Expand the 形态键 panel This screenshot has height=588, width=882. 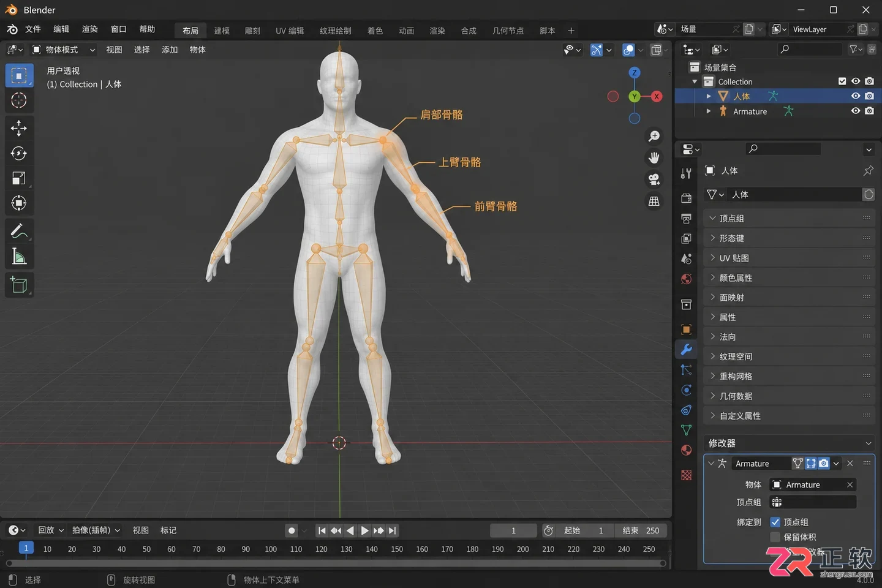(790, 238)
